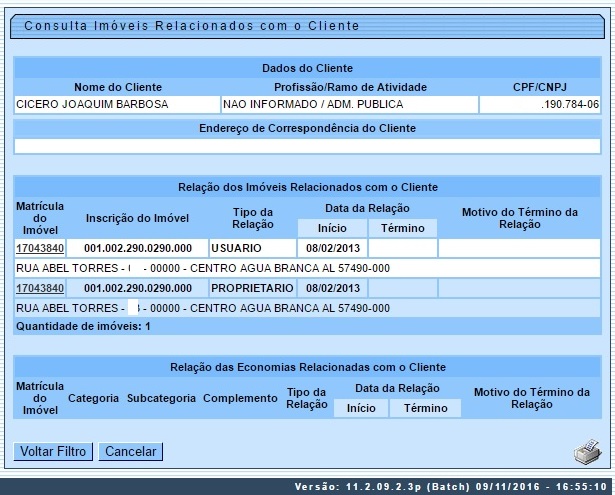Viewport: 615px width, 495px height.
Task: Click the Subcategoria column header
Action: coord(161,398)
